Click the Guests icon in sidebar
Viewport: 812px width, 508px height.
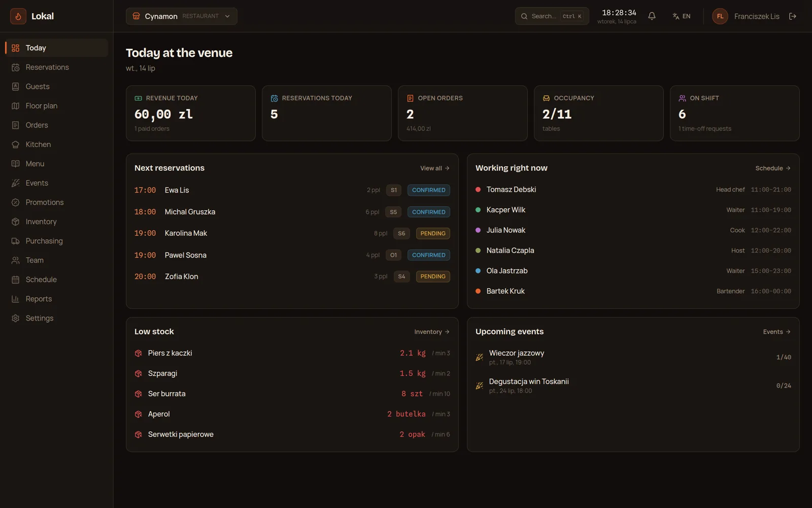(x=16, y=87)
